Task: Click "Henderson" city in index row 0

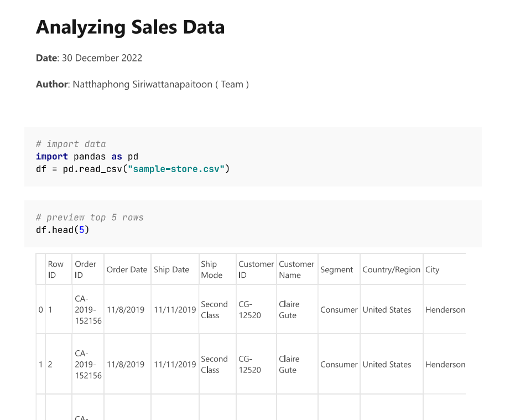Action: [x=445, y=310]
